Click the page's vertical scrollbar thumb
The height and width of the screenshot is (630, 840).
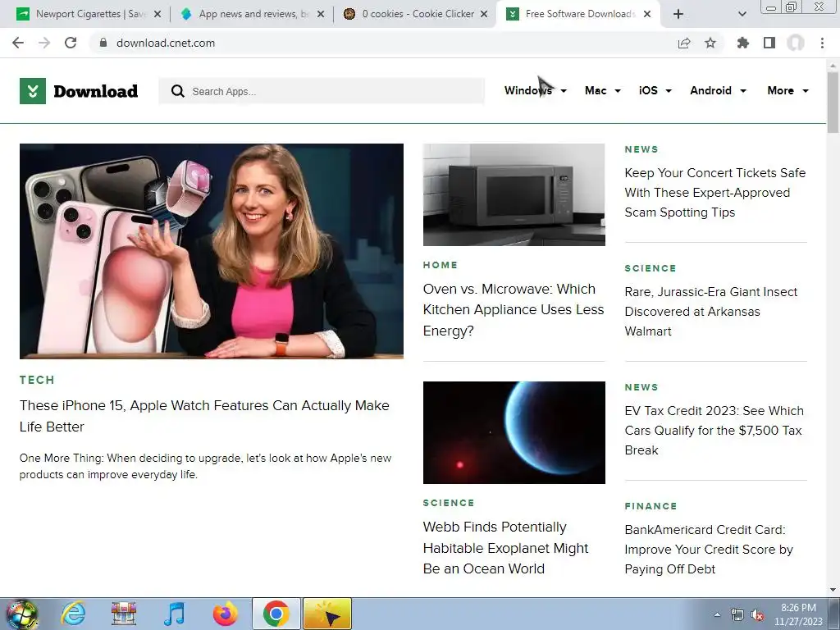[x=833, y=102]
